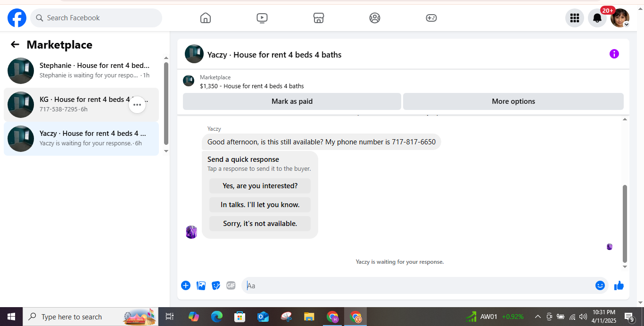The width and height of the screenshot is (644, 326).
Task: Click Yaczy's purple avatar beside quick responses
Action: pyautogui.click(x=191, y=232)
